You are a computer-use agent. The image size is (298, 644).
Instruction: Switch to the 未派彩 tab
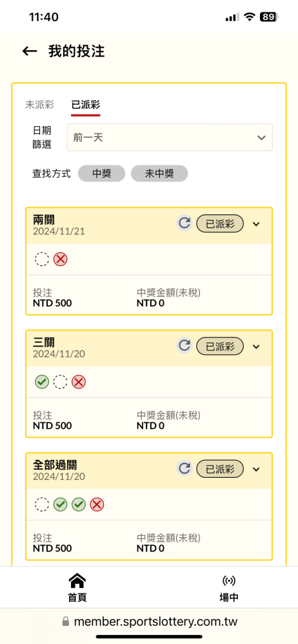point(39,104)
